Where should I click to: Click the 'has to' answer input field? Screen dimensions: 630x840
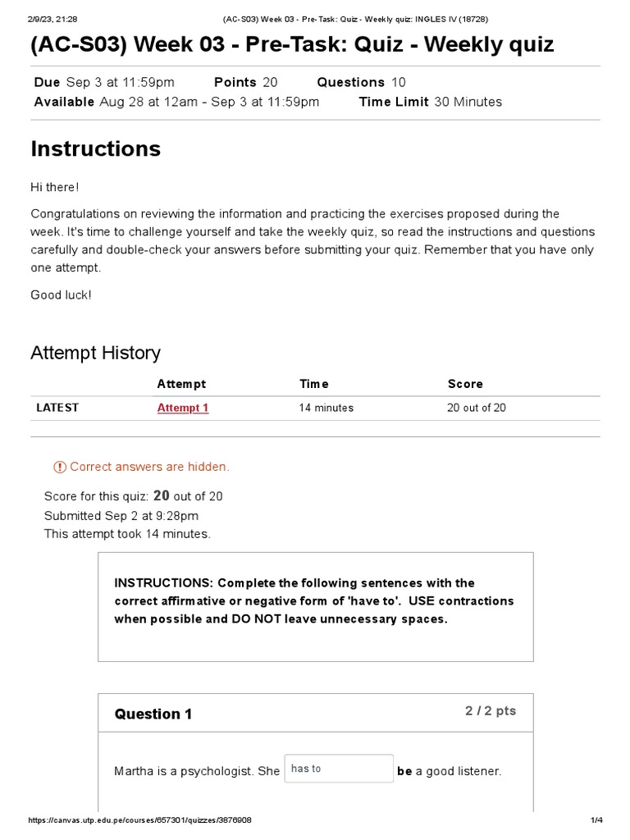pos(339,768)
